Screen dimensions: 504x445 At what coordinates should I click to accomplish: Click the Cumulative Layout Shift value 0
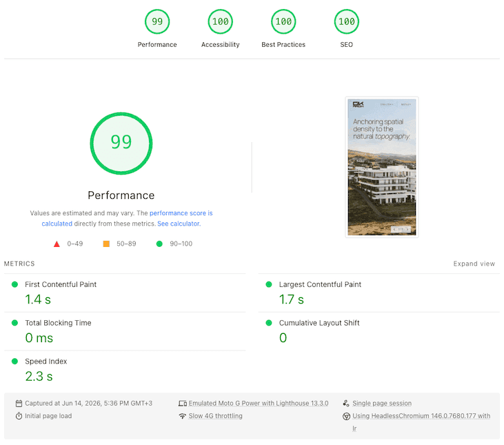tap(283, 337)
